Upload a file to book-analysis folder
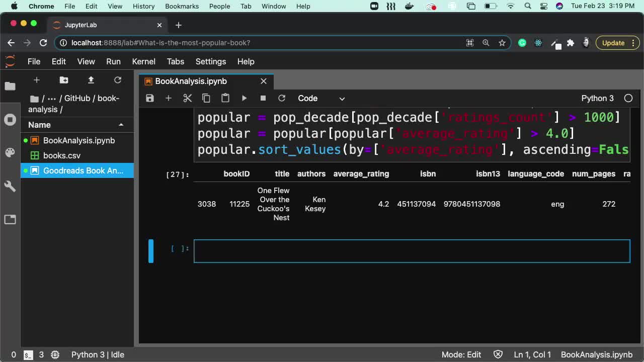The width and height of the screenshot is (644, 362). pyautogui.click(x=91, y=79)
